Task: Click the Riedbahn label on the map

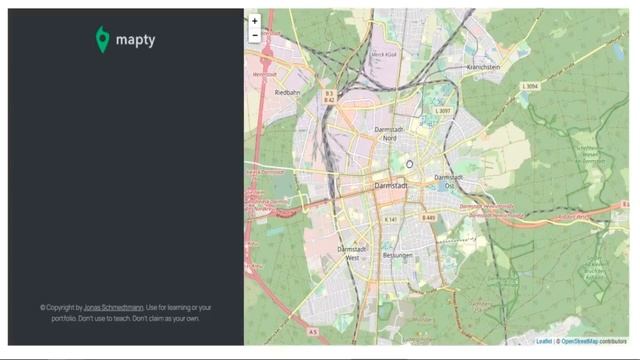Action: click(x=287, y=93)
